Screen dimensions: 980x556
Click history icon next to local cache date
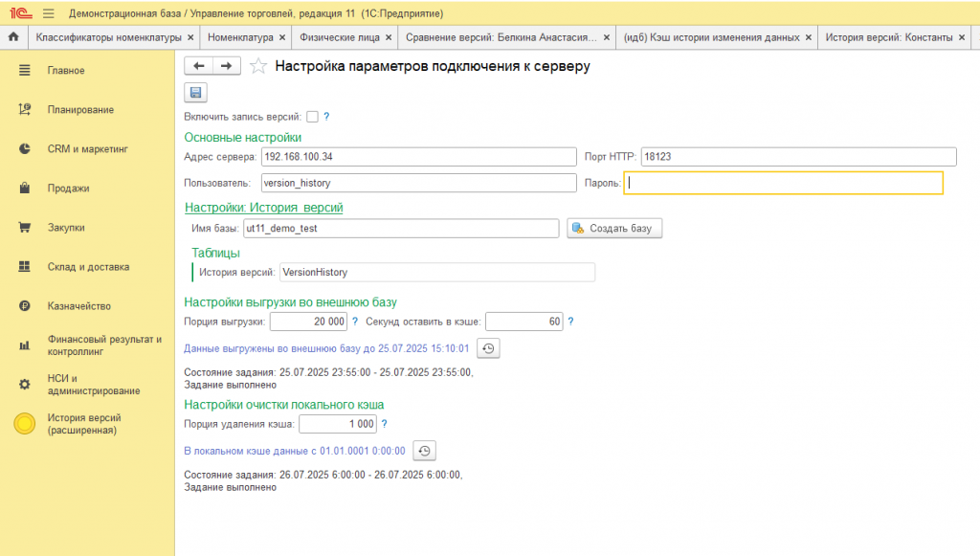(x=424, y=451)
